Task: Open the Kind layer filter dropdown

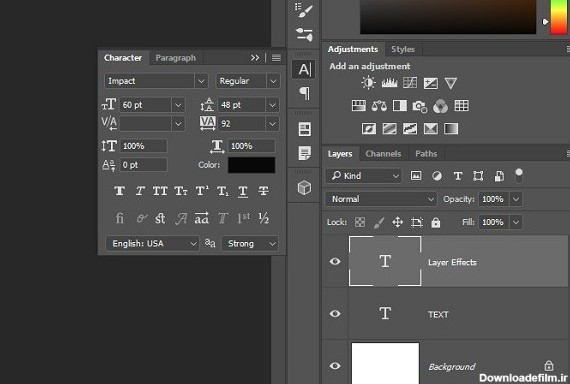Action: tap(364, 176)
